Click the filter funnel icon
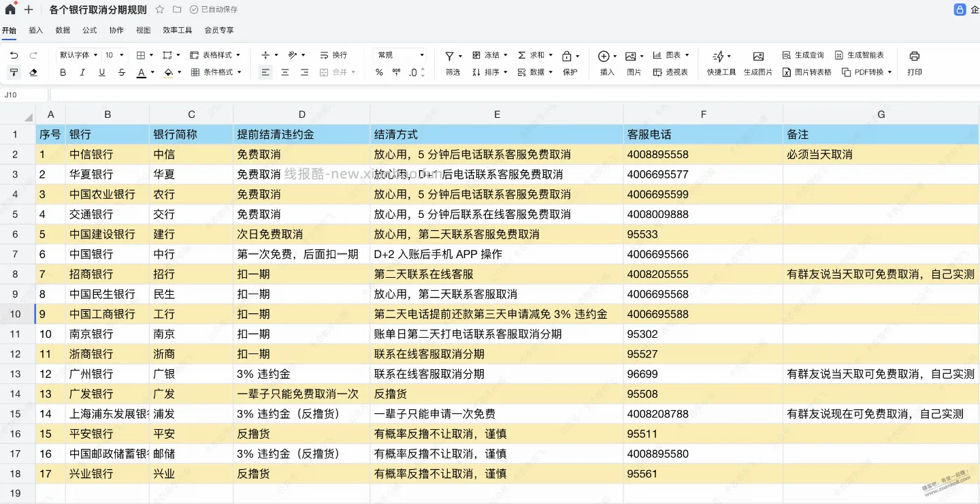Image resolution: width=980 pixels, height=504 pixels. (x=449, y=56)
